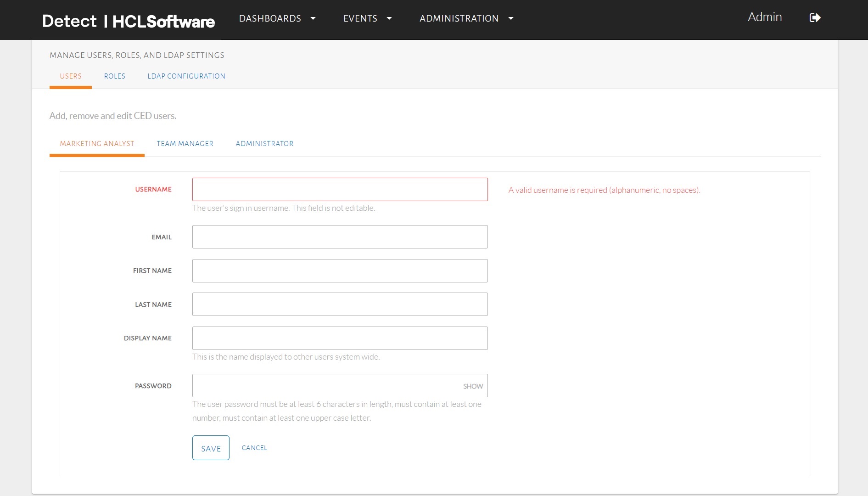Click the Detect HCLSoftware logo
Image resolution: width=868 pixels, height=496 pixels.
(128, 21)
